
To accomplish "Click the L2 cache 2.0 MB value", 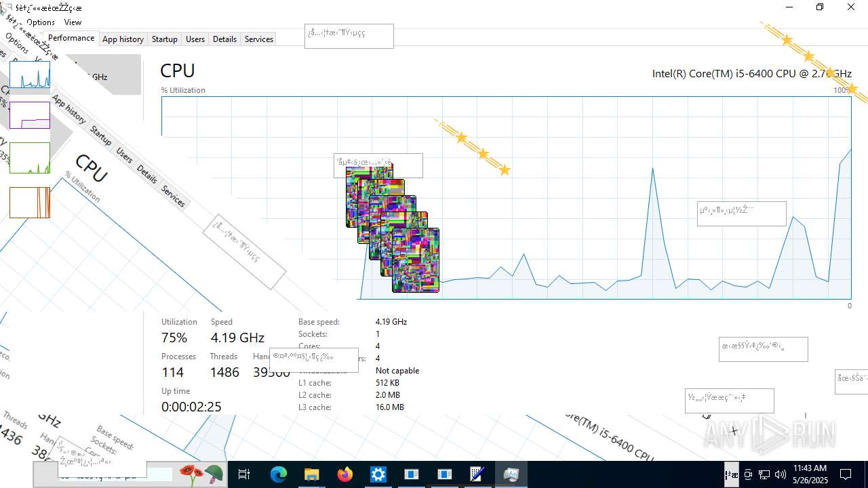I will click(388, 395).
